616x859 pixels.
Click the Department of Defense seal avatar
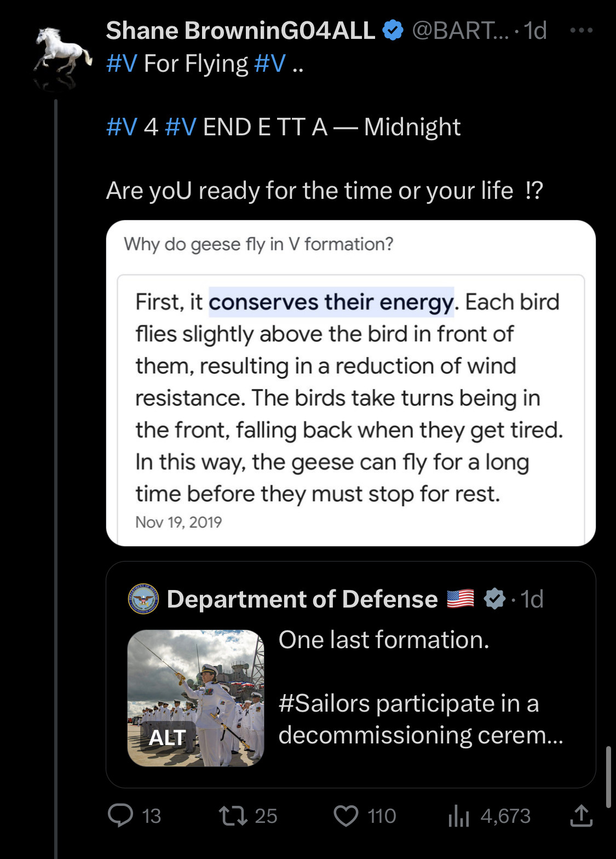pos(143,599)
